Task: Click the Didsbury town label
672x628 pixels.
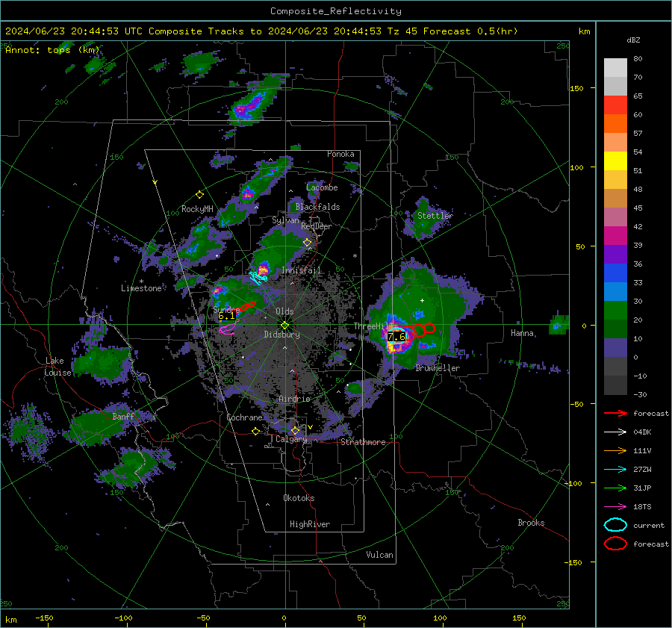Action: (x=282, y=335)
